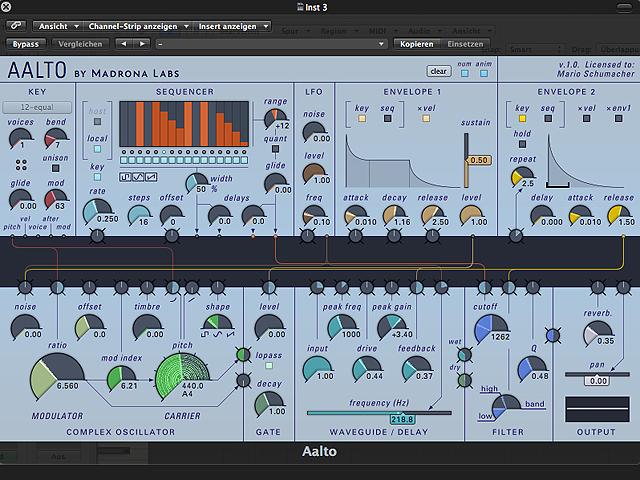Go to previous preset arrow
Image resolution: width=640 pixels, height=480 pixels.
click(124, 44)
